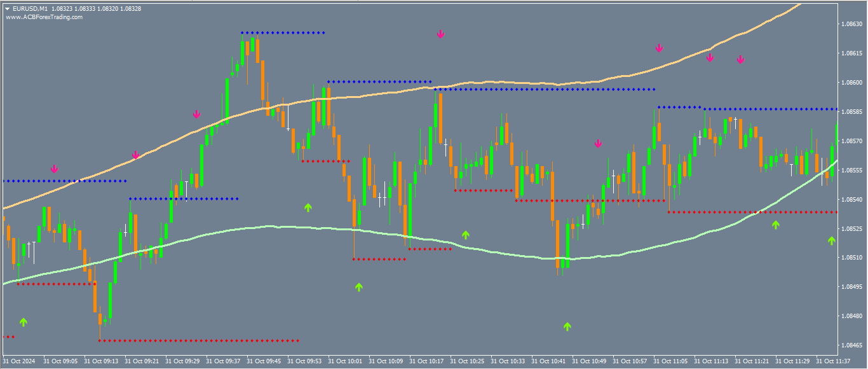Select the pink down arrow above the 11:09 highs
The image size is (868, 369).
pos(710,57)
